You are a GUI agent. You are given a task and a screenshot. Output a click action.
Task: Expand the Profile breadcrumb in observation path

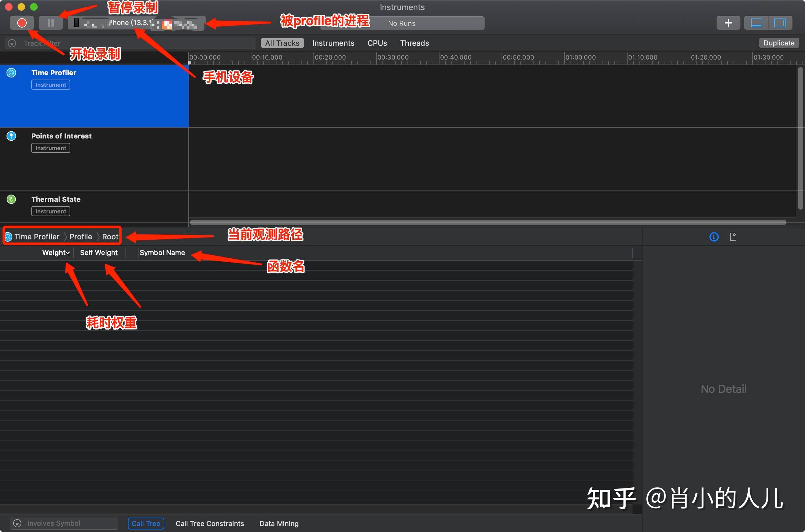click(x=81, y=237)
